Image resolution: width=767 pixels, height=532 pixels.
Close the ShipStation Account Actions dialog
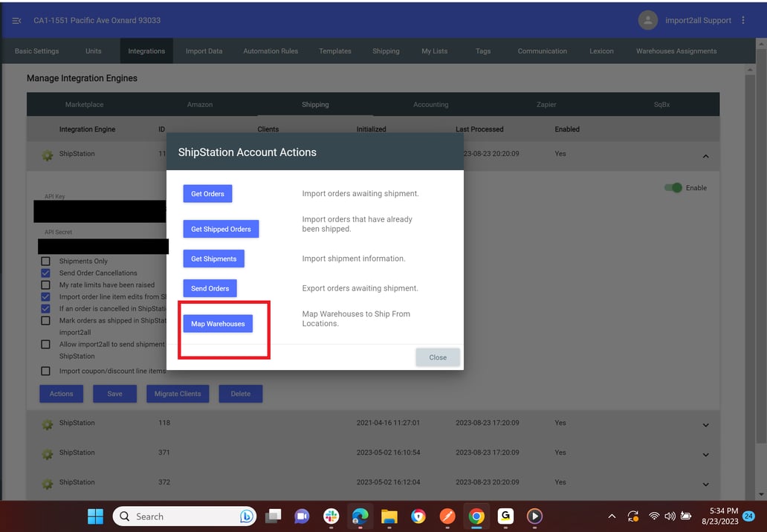coord(438,357)
